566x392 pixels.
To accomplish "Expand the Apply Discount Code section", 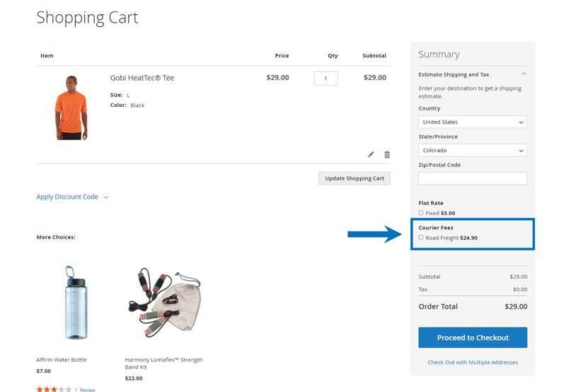I will coord(72,197).
